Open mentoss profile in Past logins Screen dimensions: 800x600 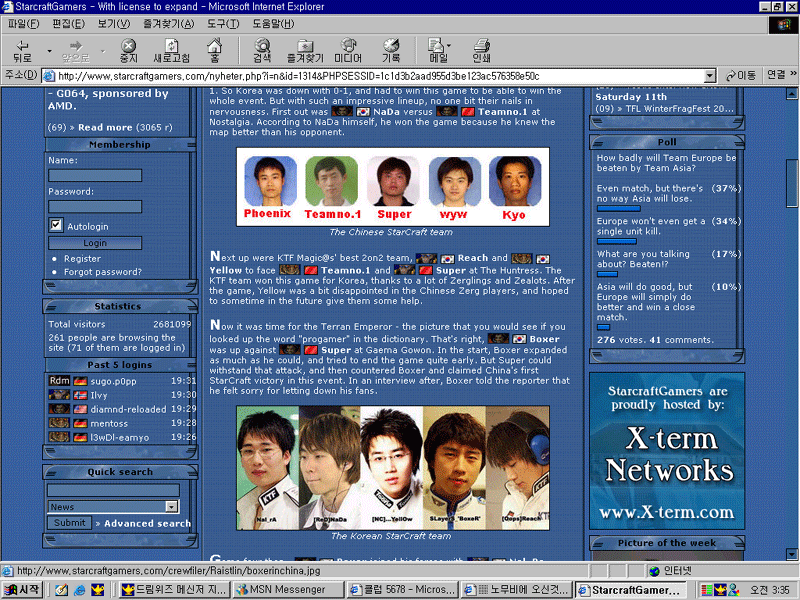[x=109, y=423]
